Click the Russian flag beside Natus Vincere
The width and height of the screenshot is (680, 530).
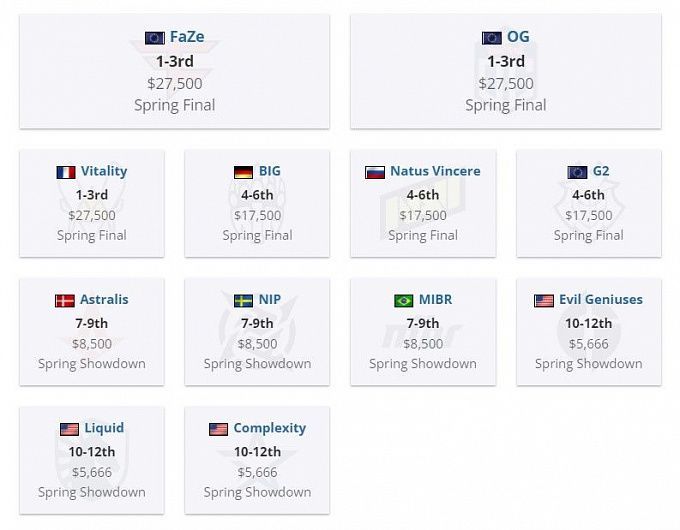(375, 172)
